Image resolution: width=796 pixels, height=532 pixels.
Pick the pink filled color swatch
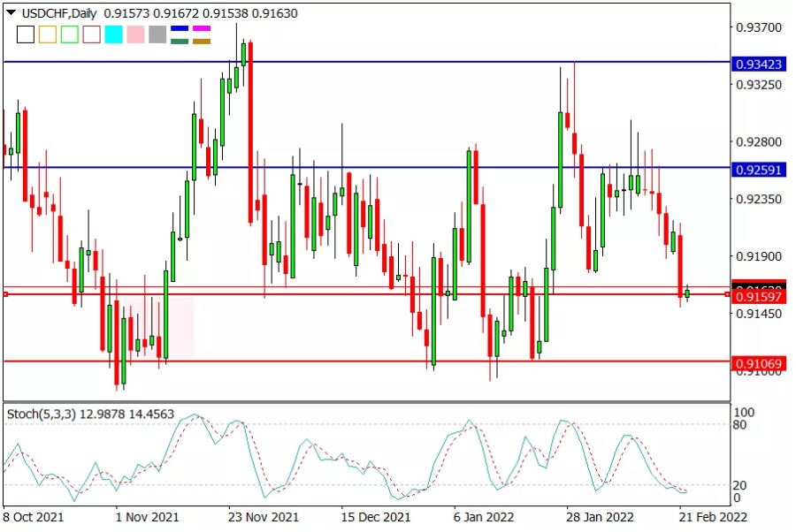pos(135,34)
